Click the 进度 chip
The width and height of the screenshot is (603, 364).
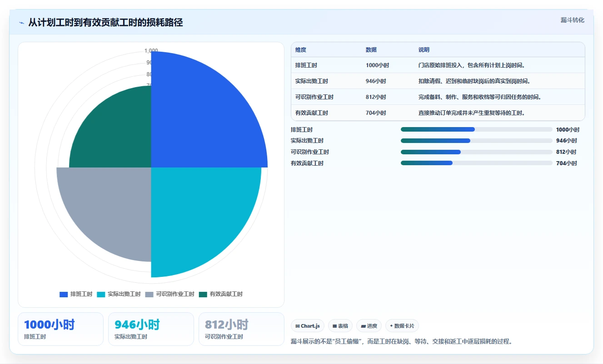369,326
